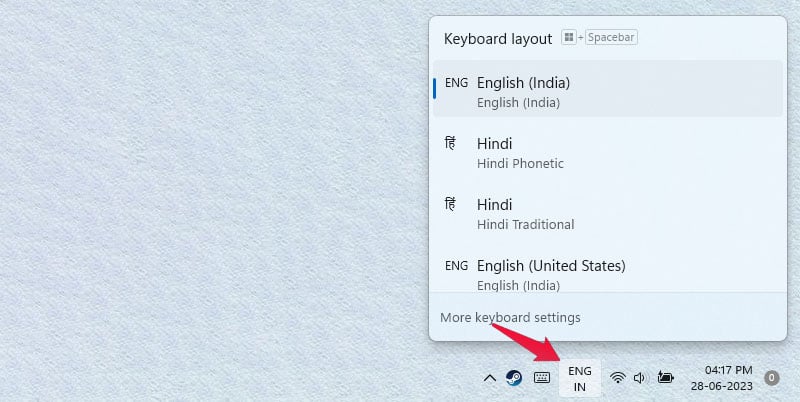Open the notification count badge
Viewport: 800px width, 402px height.
(771, 378)
